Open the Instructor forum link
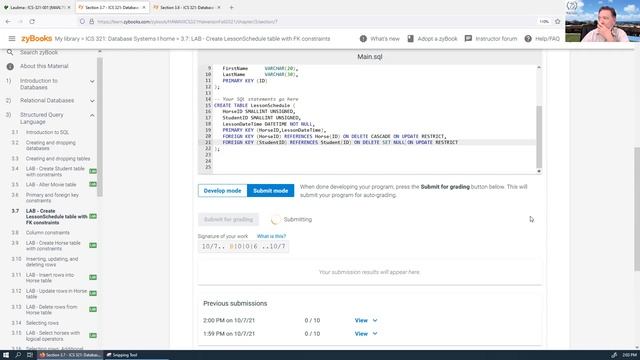This screenshot has height=360, width=640. click(x=496, y=38)
